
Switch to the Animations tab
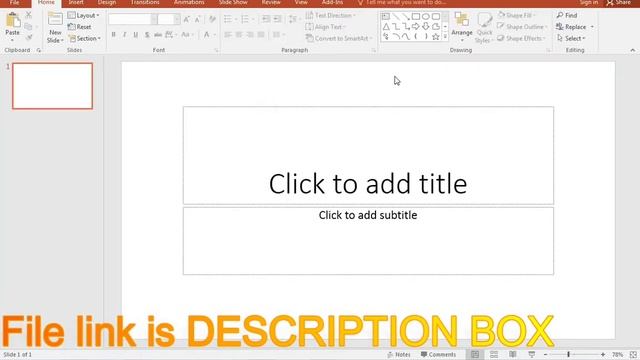tap(189, 3)
